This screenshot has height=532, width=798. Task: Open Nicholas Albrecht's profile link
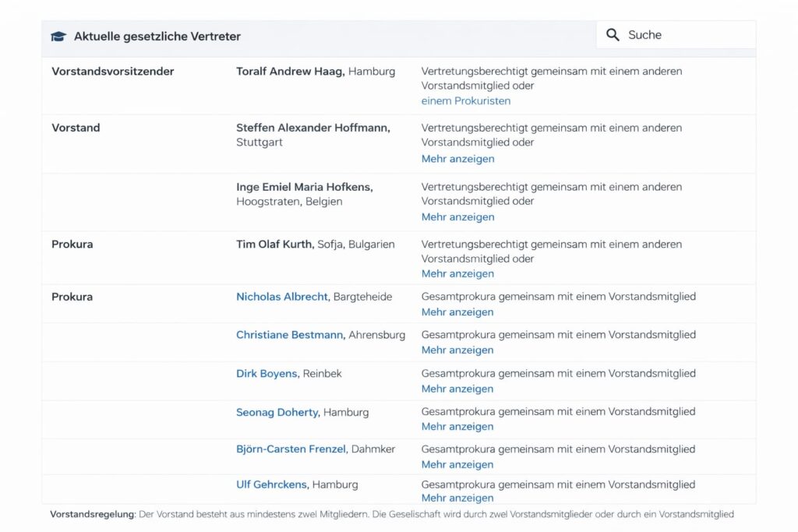tap(283, 297)
